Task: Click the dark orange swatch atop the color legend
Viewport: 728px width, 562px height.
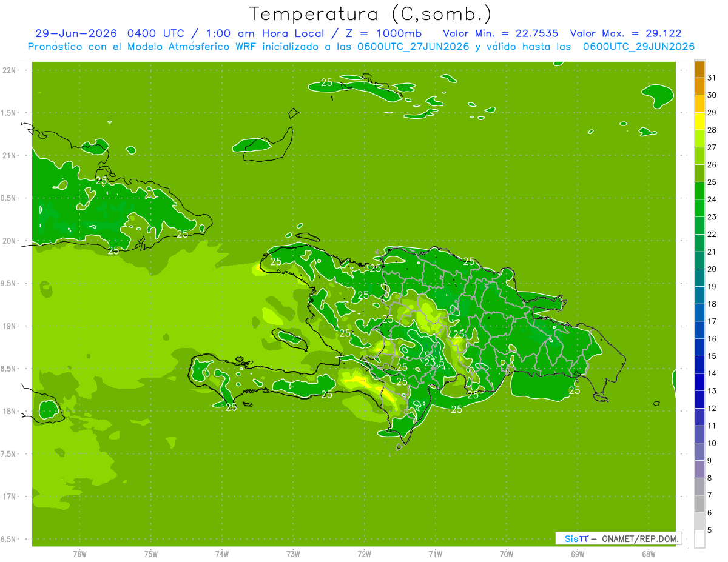Action: 699,70
